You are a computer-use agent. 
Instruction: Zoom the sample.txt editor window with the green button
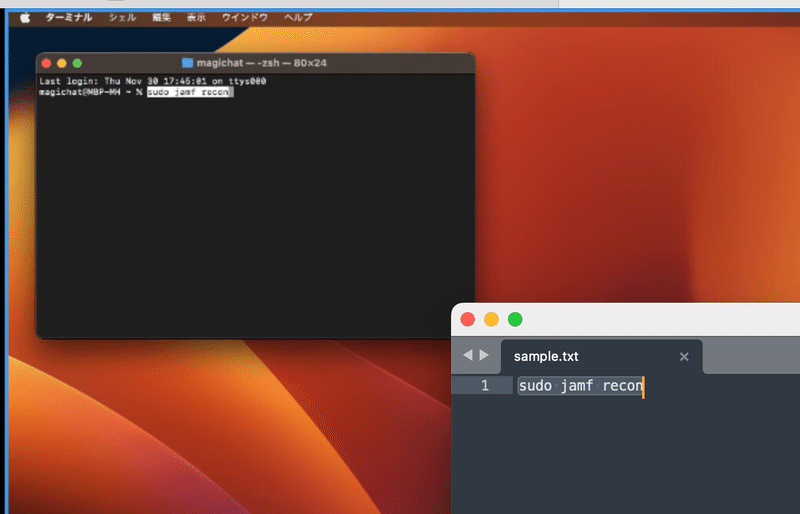(515, 320)
